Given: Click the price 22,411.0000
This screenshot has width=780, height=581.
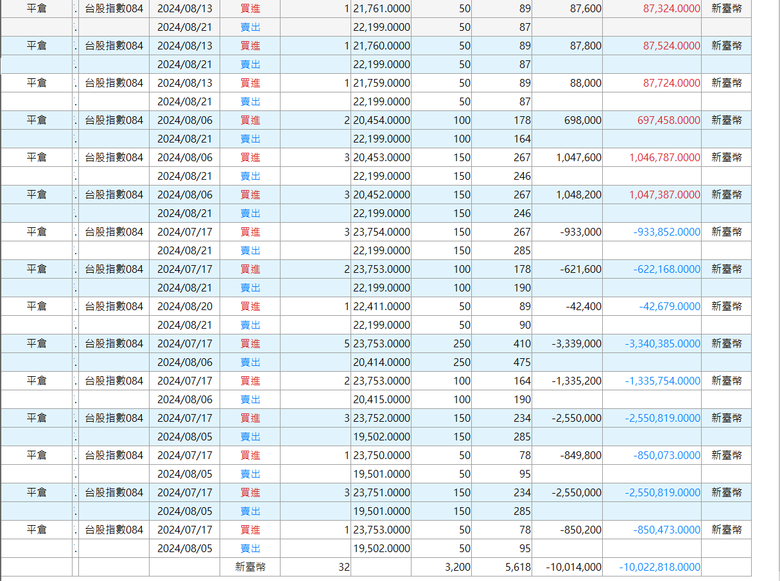Looking at the screenshot, I should coord(382,306).
